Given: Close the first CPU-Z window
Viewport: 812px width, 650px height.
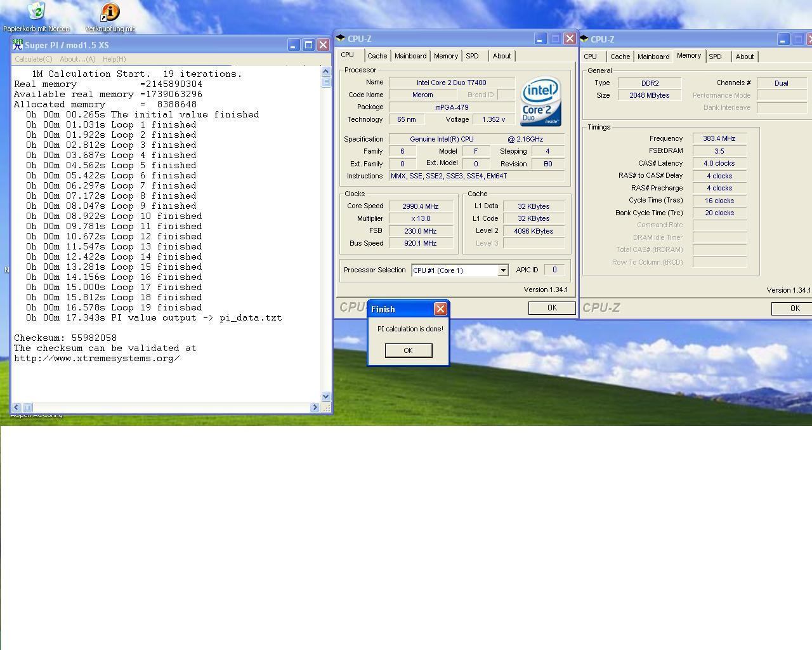Looking at the screenshot, I should [570, 39].
